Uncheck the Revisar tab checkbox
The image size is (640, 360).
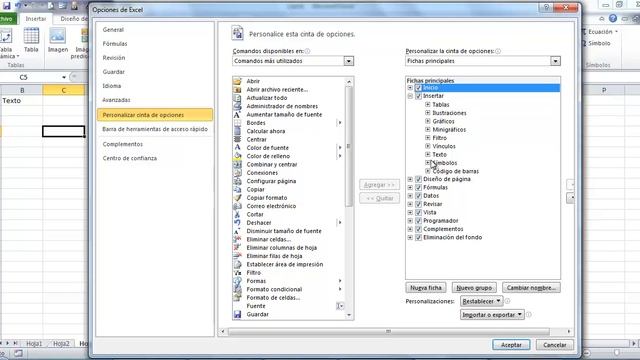pos(418,204)
